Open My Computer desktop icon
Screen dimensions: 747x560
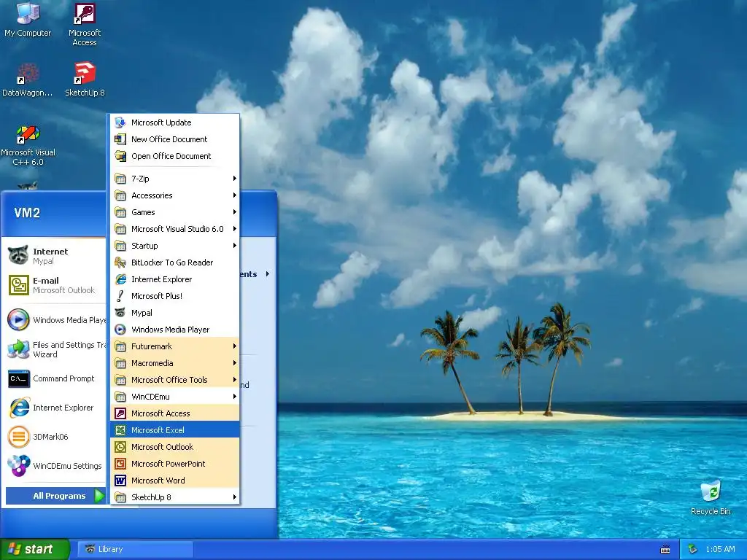pos(28,20)
